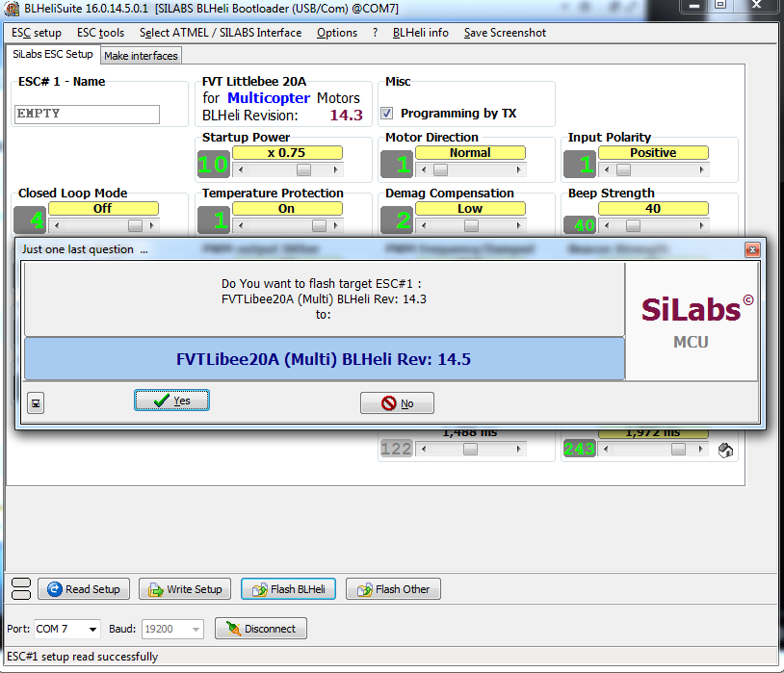Click the Closed Loop Mode slider thumb
This screenshot has width=784, height=673.
click(x=135, y=225)
